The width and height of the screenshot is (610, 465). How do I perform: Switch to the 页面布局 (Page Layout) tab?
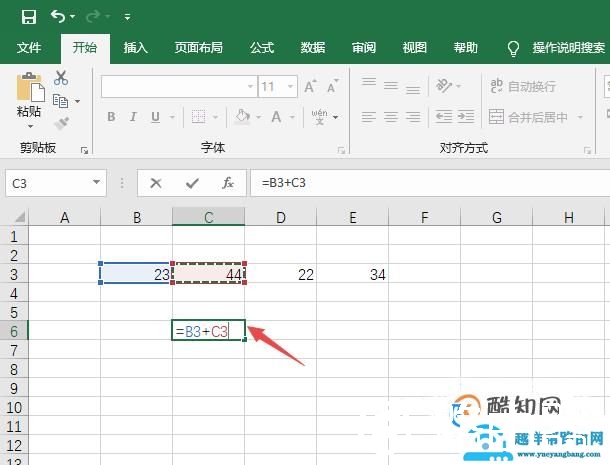(199, 47)
